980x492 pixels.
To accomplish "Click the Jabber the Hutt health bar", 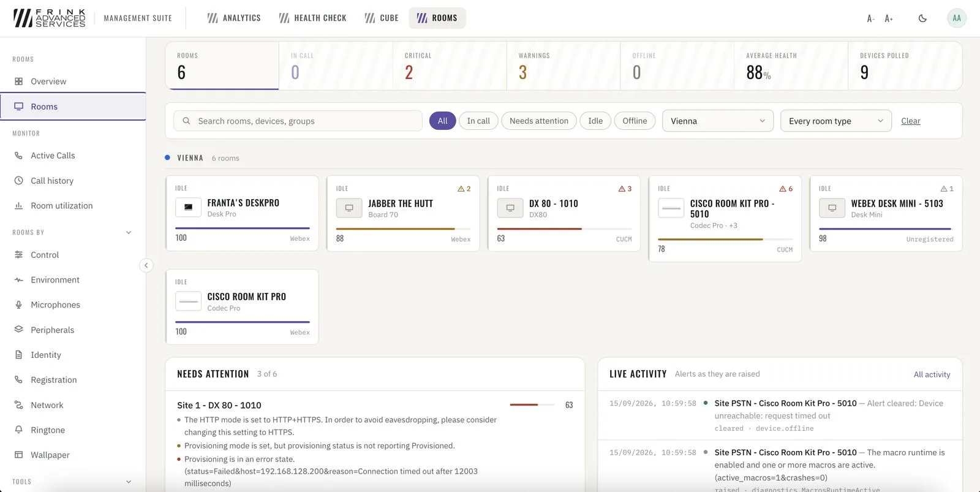I will tap(403, 229).
